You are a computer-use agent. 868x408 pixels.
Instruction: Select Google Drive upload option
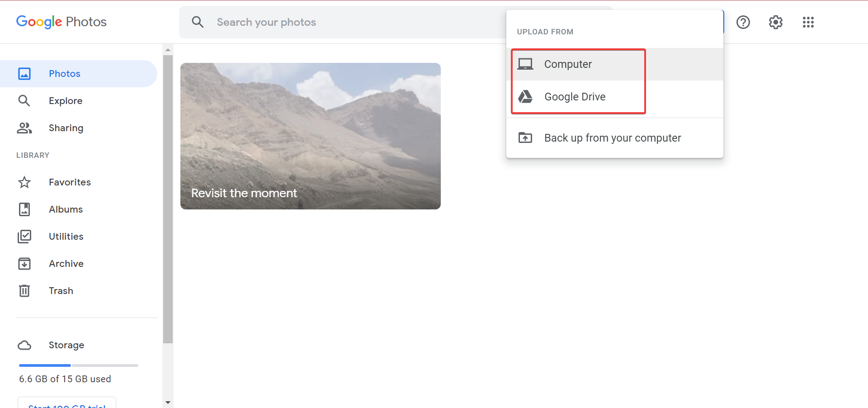(615, 97)
